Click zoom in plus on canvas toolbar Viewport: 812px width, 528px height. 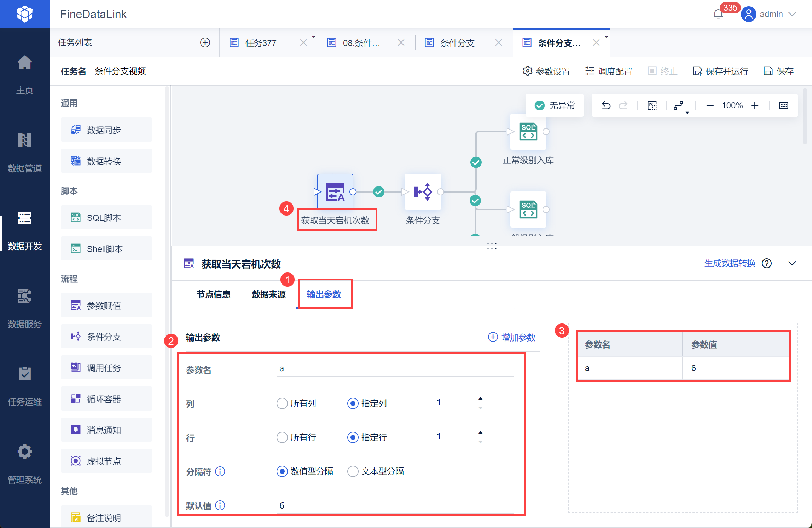click(755, 105)
